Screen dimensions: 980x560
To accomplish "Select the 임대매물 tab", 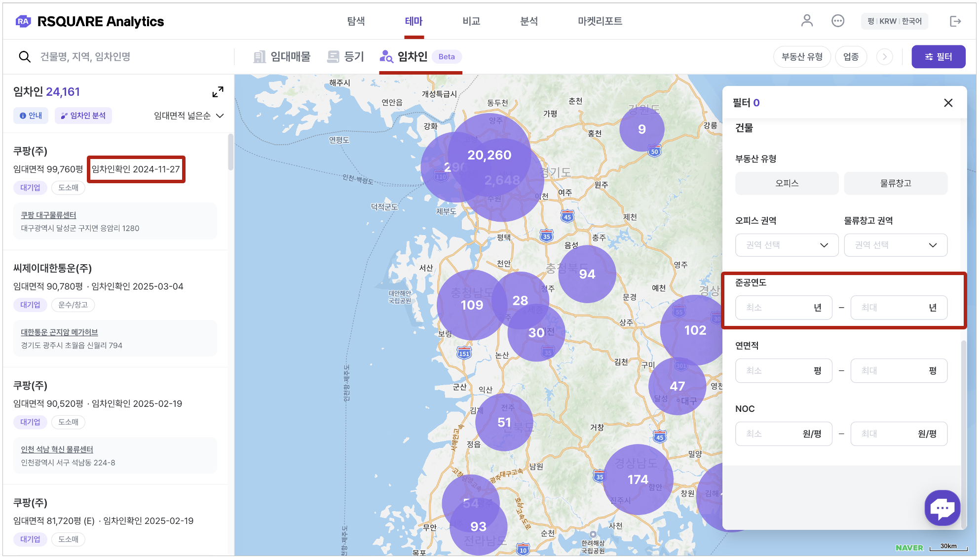I will [x=282, y=57].
